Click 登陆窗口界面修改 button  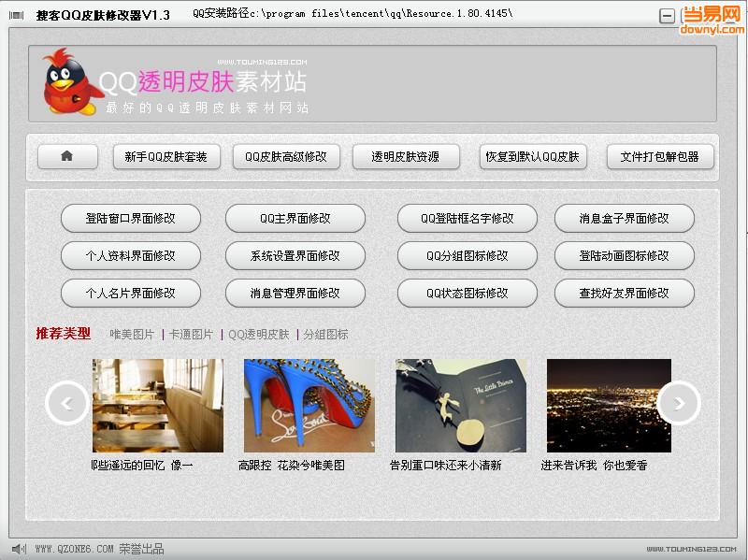pyautogui.click(x=131, y=219)
